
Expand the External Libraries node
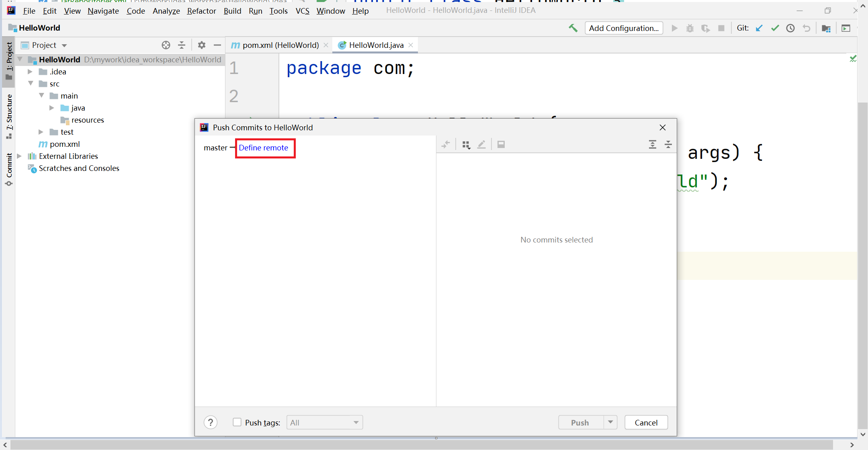pyautogui.click(x=20, y=156)
